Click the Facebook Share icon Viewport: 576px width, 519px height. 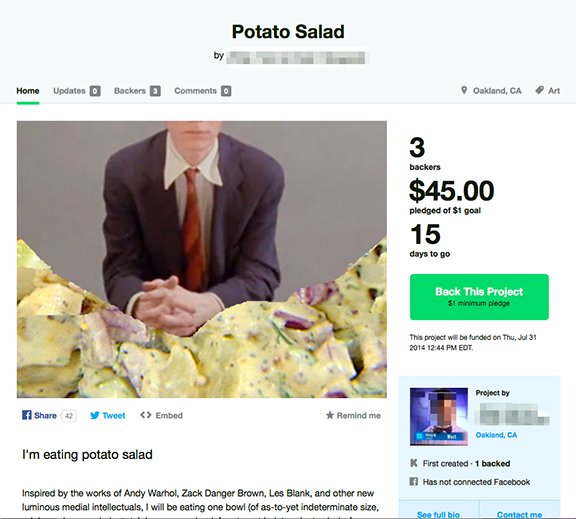click(x=26, y=415)
